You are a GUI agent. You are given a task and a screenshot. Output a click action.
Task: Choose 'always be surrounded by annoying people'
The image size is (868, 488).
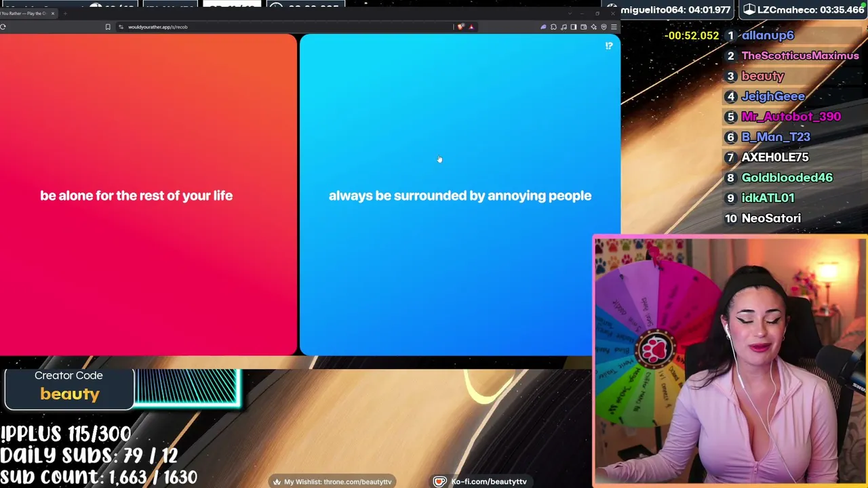pyautogui.click(x=460, y=195)
